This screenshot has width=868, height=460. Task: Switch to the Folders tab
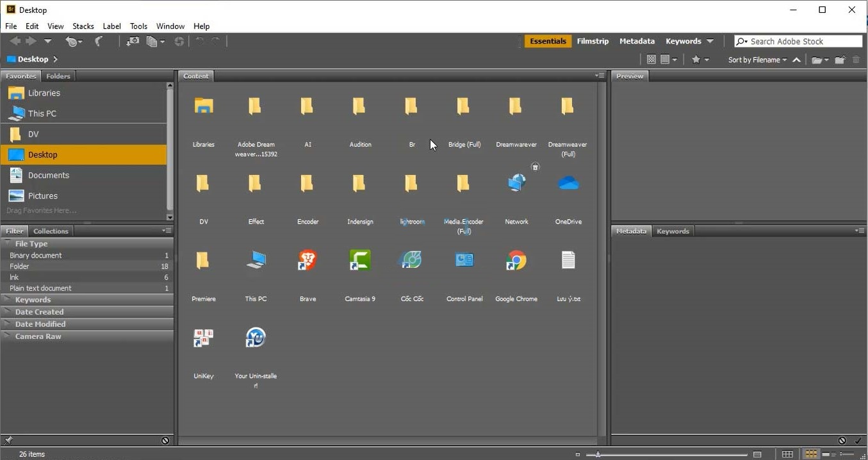[58, 76]
